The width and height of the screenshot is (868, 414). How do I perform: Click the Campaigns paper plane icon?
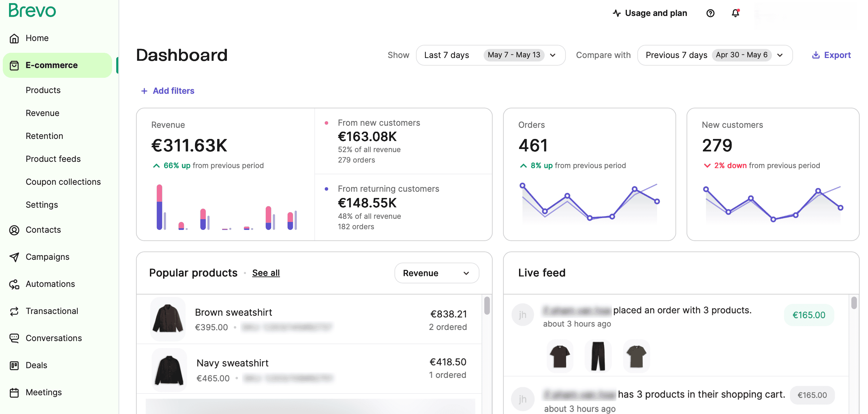(x=14, y=257)
